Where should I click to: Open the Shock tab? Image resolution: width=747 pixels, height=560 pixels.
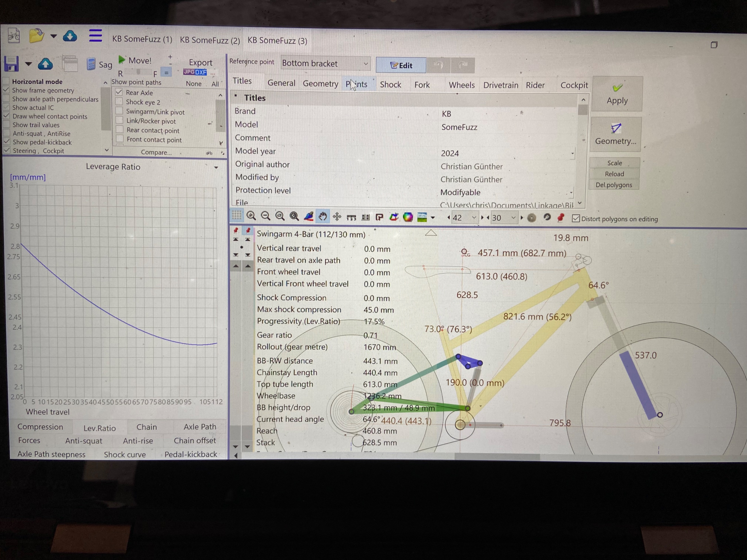tap(390, 84)
